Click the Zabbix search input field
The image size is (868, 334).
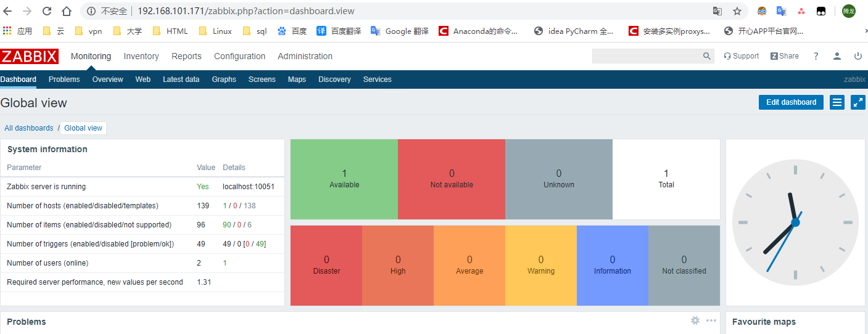click(647, 56)
